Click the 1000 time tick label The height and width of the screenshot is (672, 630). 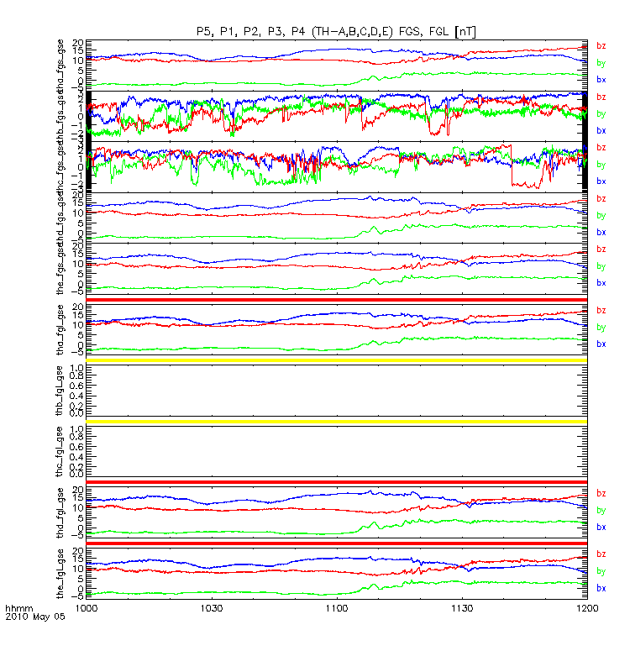(87, 608)
